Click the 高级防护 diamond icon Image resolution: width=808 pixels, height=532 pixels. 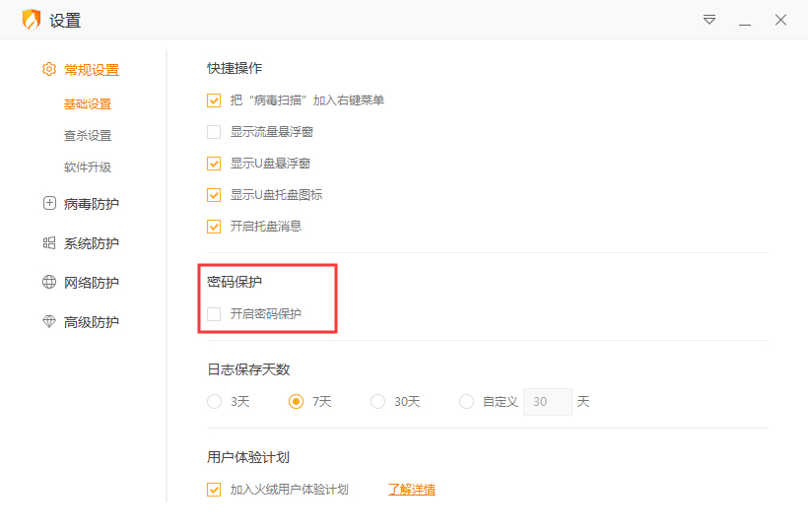[49, 322]
